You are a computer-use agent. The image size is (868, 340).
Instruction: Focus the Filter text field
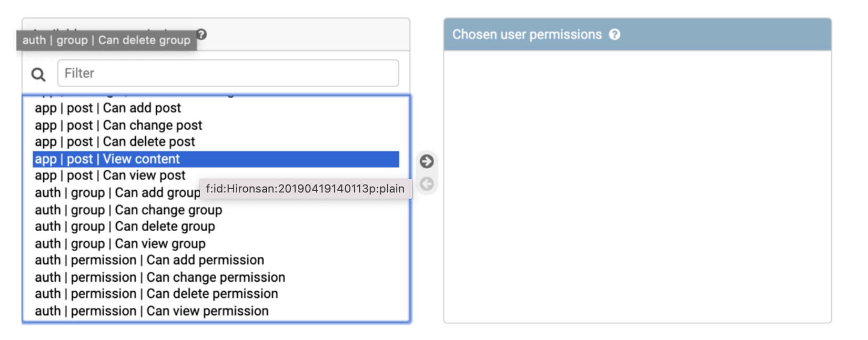228,73
